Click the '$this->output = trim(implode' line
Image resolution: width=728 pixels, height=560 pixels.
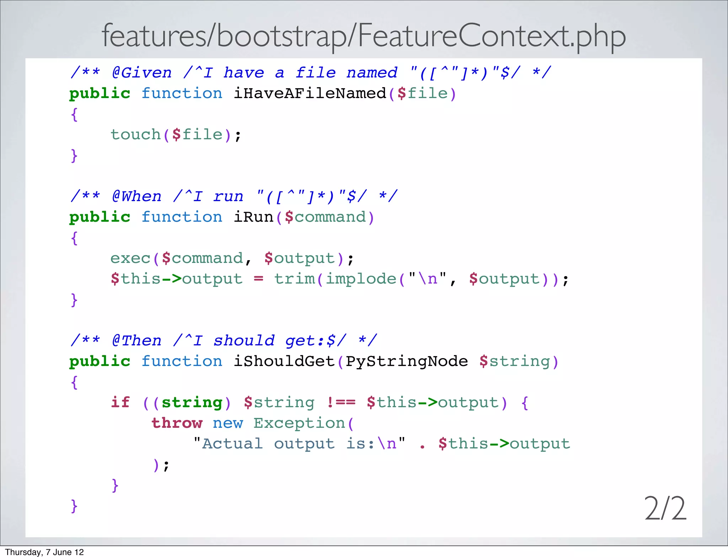[340, 279]
